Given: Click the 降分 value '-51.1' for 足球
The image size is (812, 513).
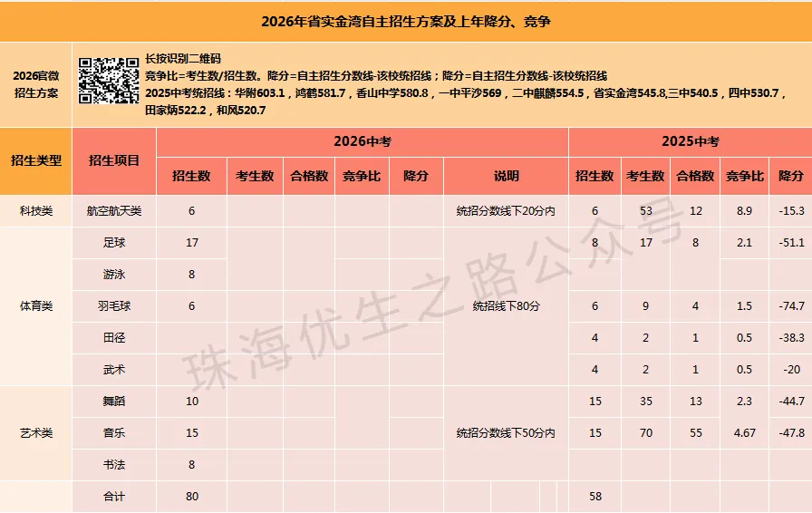Looking at the screenshot, I should click(791, 243).
